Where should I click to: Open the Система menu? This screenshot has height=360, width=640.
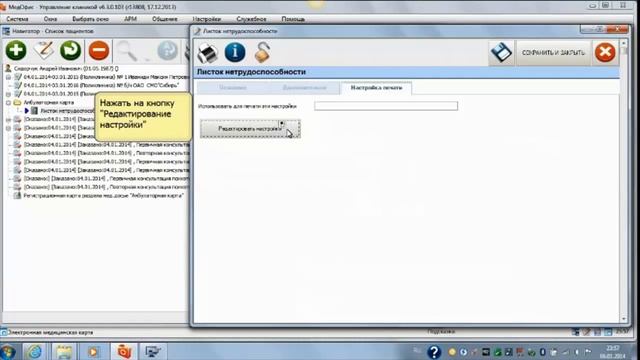click(17, 19)
